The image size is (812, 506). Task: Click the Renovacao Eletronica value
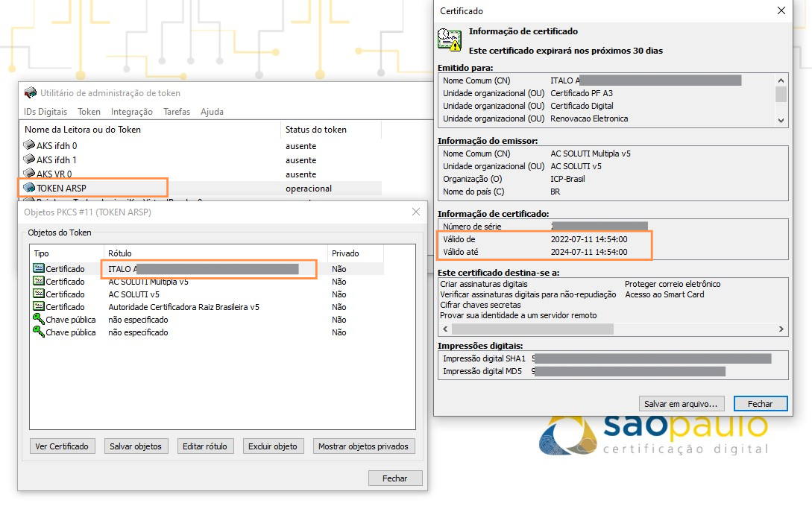[x=589, y=118]
